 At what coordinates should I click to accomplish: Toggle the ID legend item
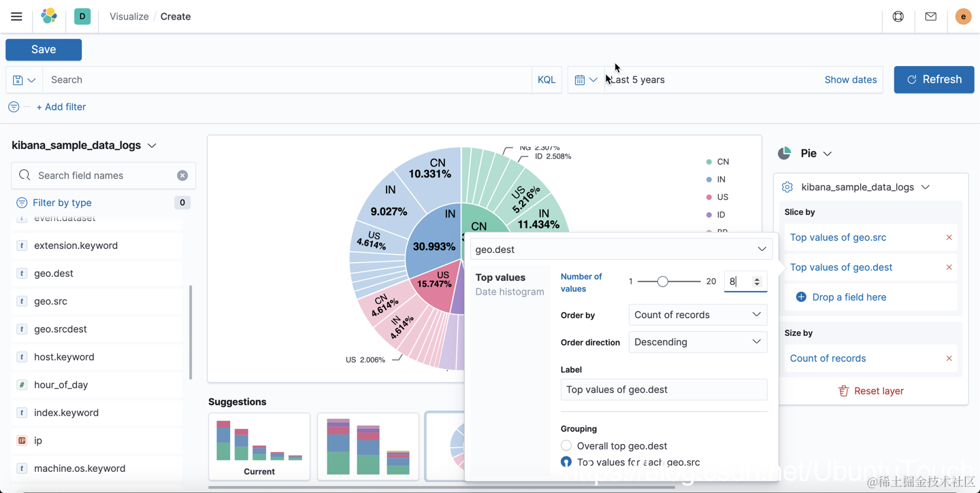point(716,215)
